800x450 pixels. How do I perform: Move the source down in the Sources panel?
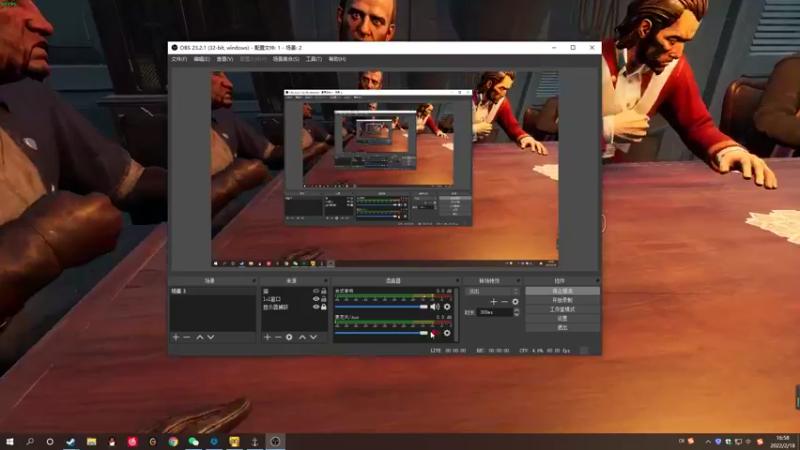click(x=313, y=337)
